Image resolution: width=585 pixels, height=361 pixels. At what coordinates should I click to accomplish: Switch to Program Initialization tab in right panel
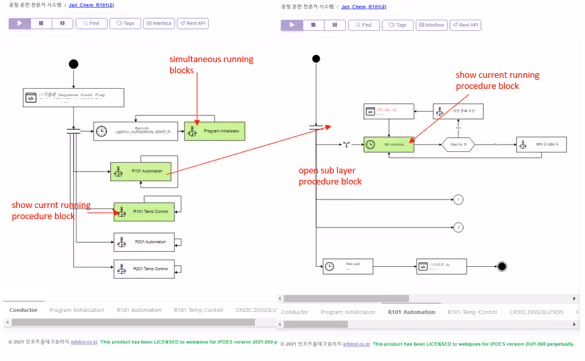coord(348,312)
